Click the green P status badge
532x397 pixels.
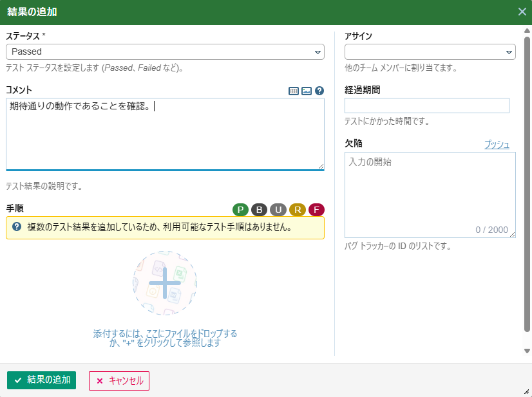point(240,210)
